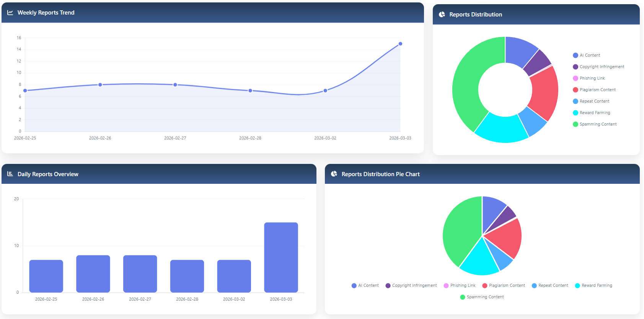Click the Weekly Reports Trend panel title

(x=46, y=13)
